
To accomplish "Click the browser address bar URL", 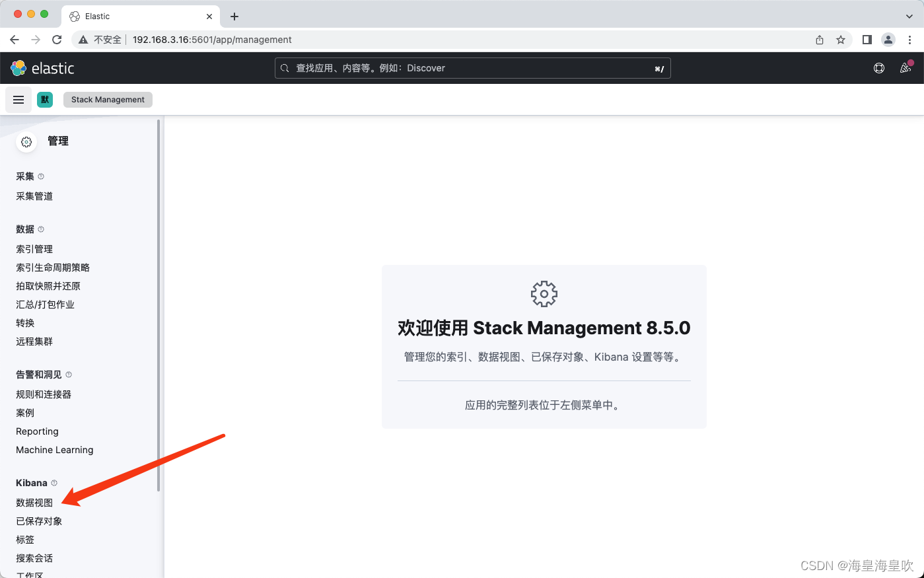I will tap(212, 40).
